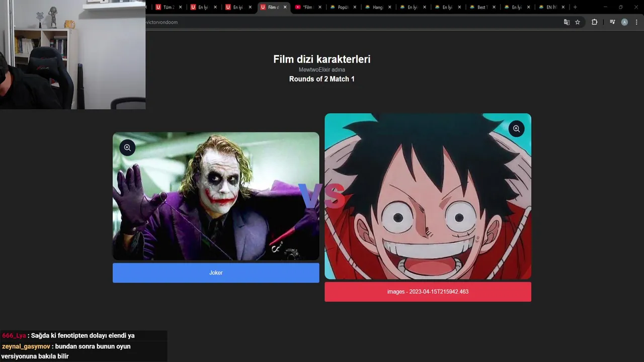The width and height of the screenshot is (644, 362).
Task: Open chat user '666_Lya'
Action: [14, 335]
